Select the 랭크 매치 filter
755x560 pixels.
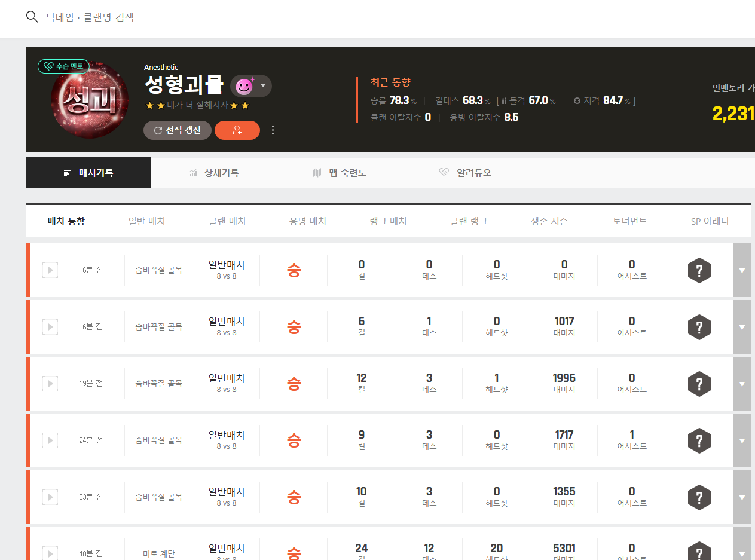388,221
